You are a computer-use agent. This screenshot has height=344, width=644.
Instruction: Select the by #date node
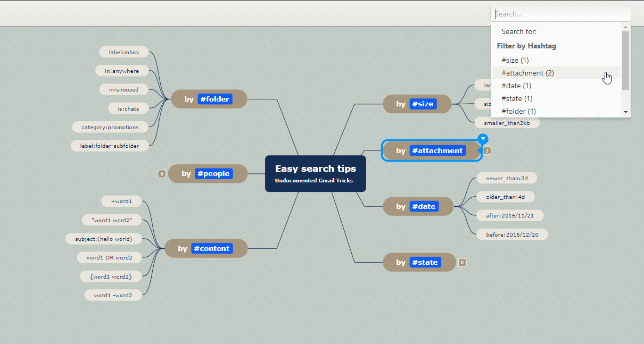418,206
